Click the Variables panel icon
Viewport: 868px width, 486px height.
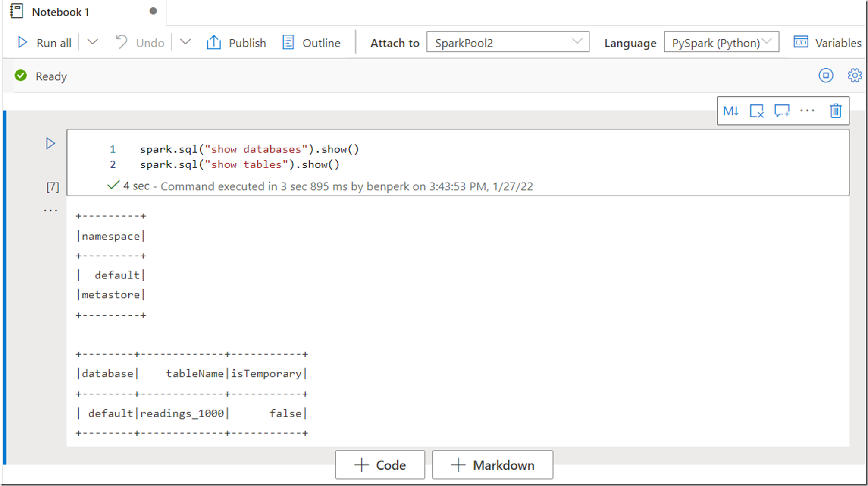click(x=801, y=42)
